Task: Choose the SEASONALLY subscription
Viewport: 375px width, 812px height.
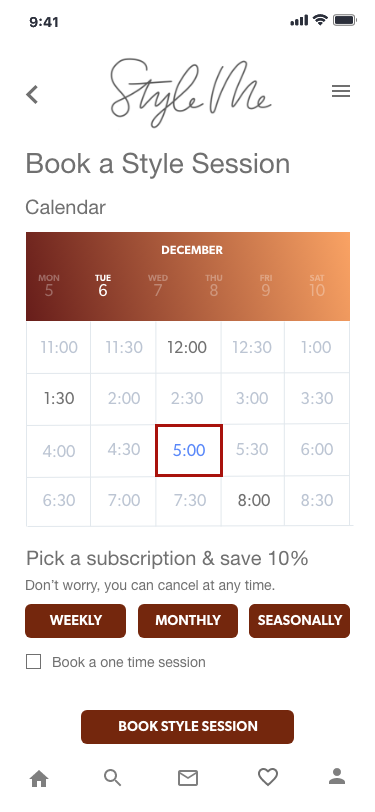Action: coord(299,620)
